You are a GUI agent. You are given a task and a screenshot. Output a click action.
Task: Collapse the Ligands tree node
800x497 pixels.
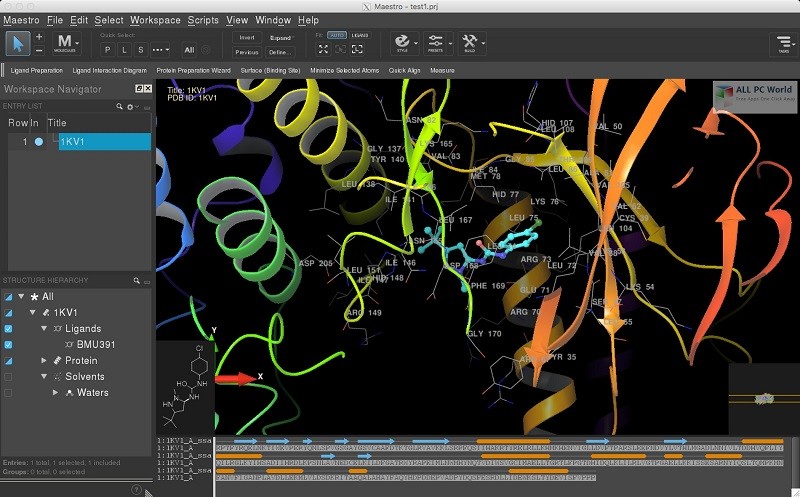click(44, 328)
